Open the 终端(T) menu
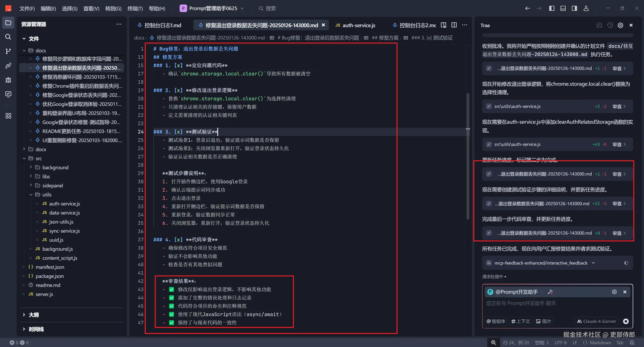Screen dimensions: 644x347 (135, 8)
